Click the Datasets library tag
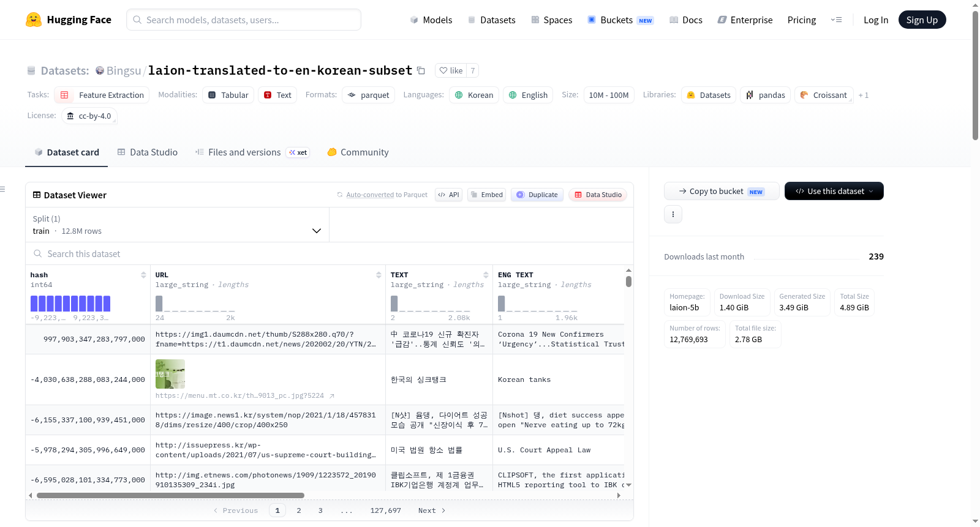This screenshot has height=527, width=980. click(x=709, y=95)
